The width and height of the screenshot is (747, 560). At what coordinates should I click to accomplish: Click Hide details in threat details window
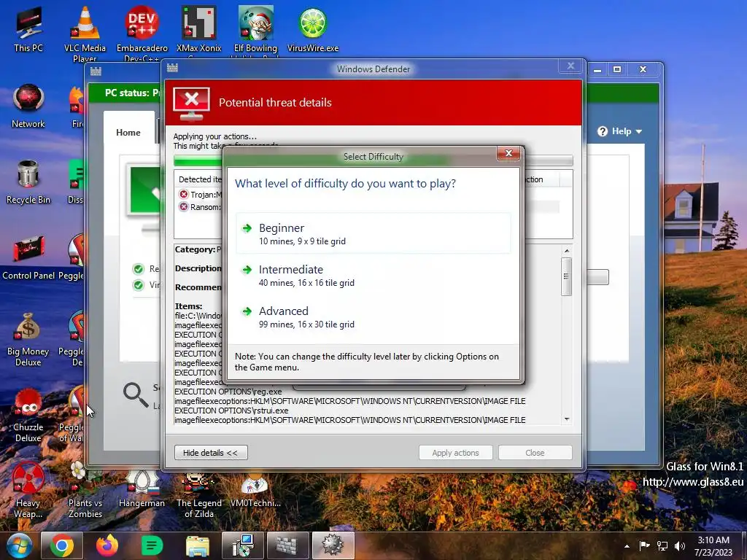pyautogui.click(x=211, y=452)
